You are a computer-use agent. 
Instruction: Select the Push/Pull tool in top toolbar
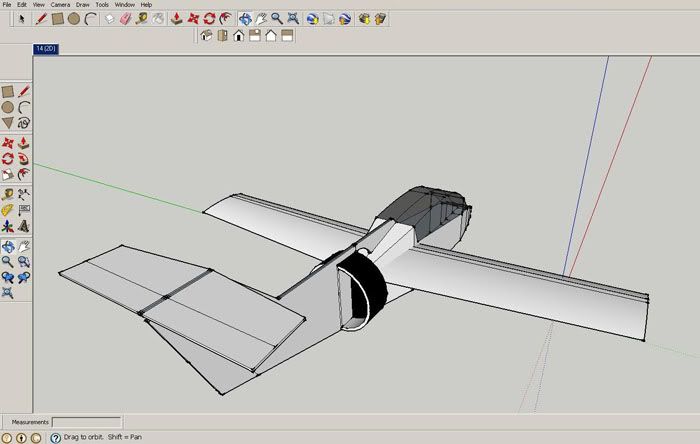coord(177,19)
